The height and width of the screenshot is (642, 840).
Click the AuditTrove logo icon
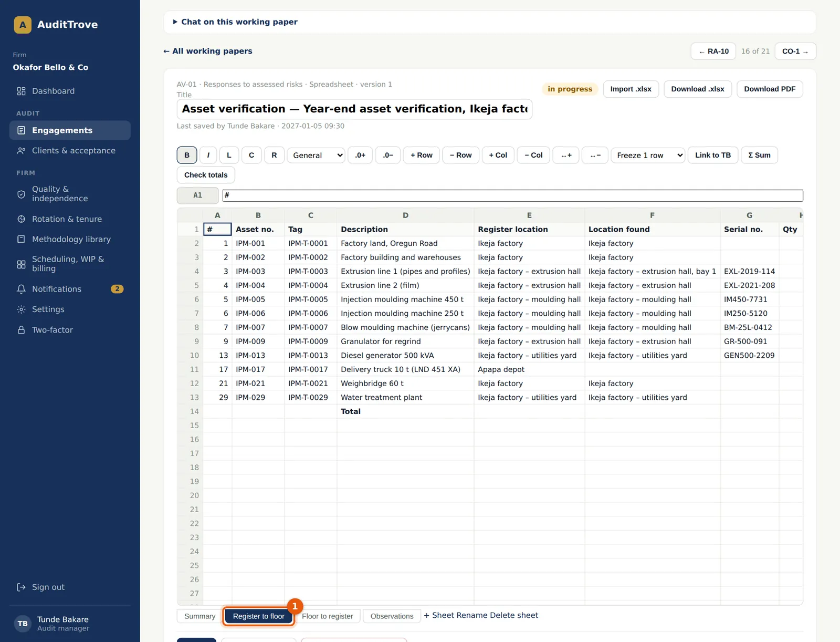point(23,25)
